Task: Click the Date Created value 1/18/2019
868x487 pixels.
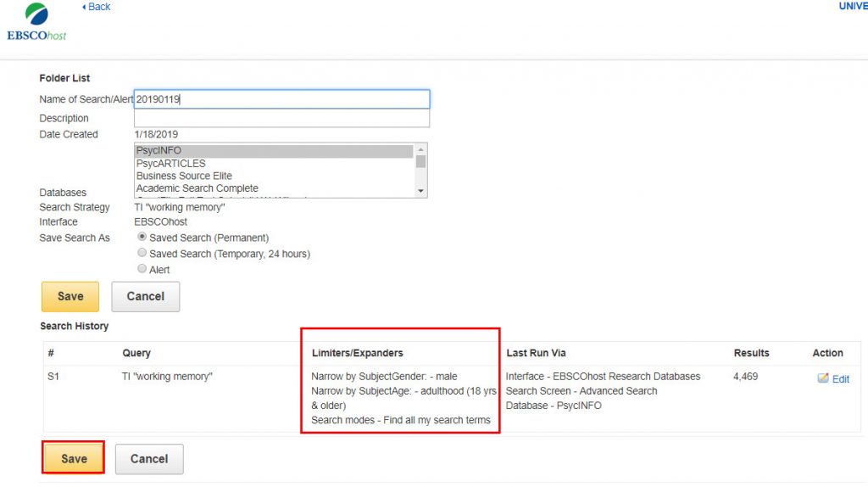Action: [x=156, y=134]
